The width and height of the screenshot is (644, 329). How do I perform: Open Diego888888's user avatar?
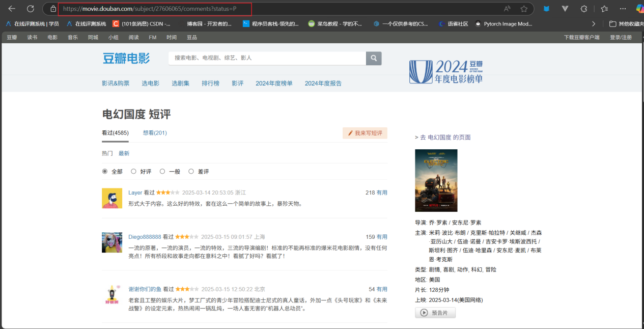click(x=112, y=242)
